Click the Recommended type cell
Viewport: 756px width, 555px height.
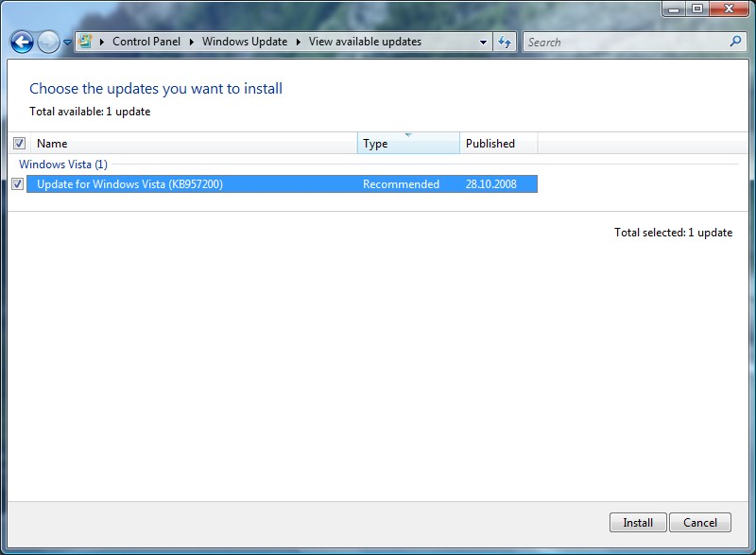[401, 184]
